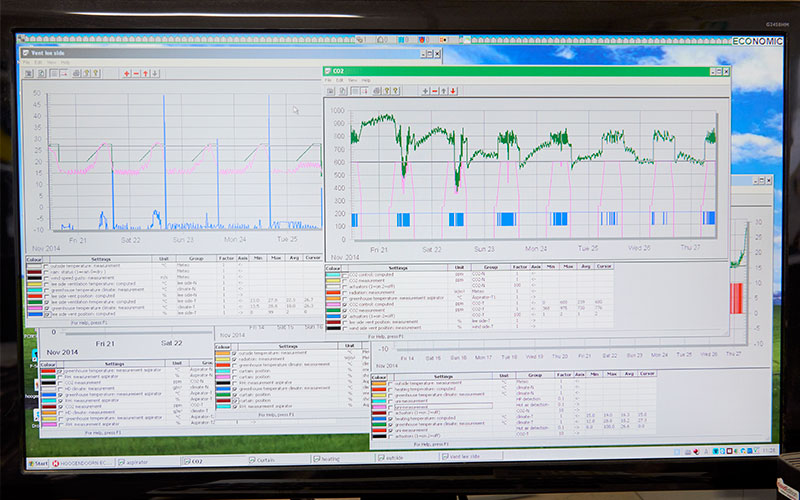Switch to Vent lee side from taskbar
This screenshot has width=800, height=500.
pos(472,457)
